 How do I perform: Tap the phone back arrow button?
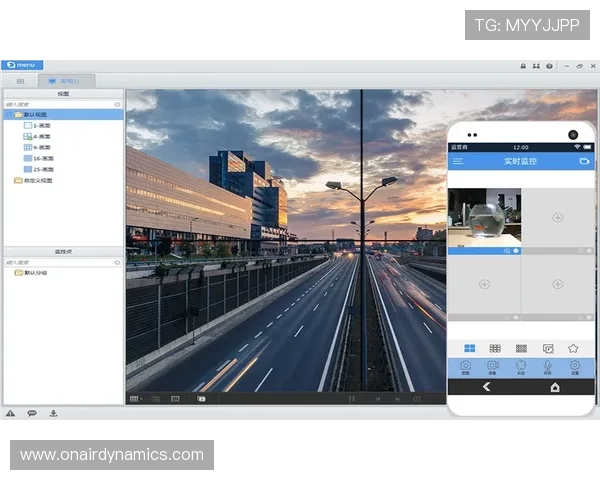pyautogui.click(x=487, y=386)
